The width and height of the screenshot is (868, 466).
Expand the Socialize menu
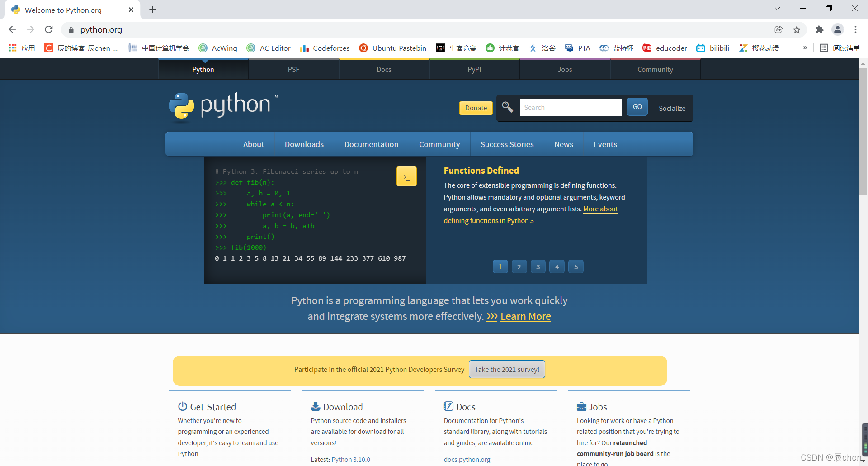click(672, 108)
